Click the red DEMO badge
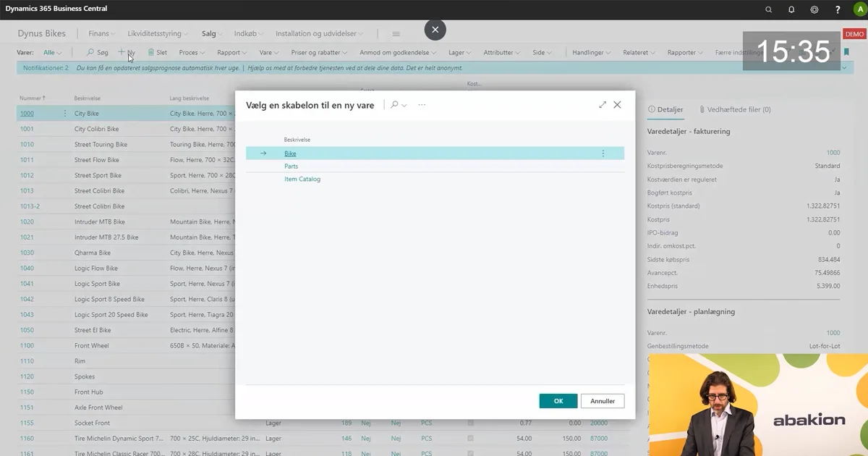The image size is (868, 456). point(855,34)
